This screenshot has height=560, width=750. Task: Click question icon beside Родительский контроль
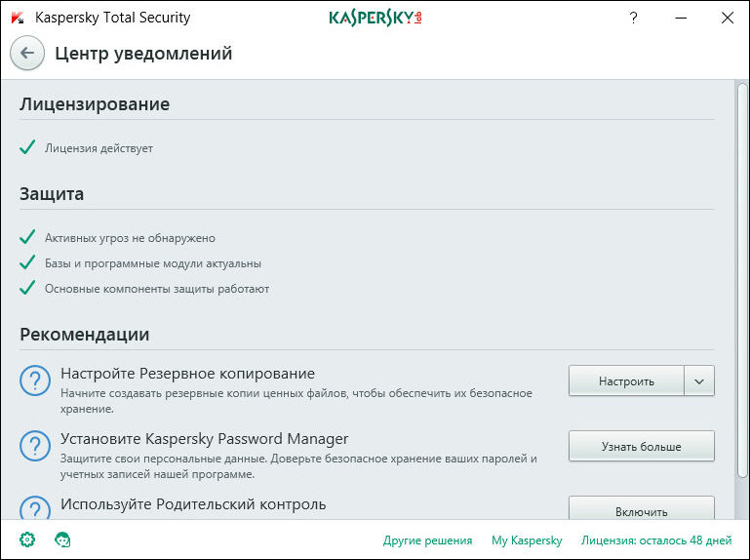[35, 507]
